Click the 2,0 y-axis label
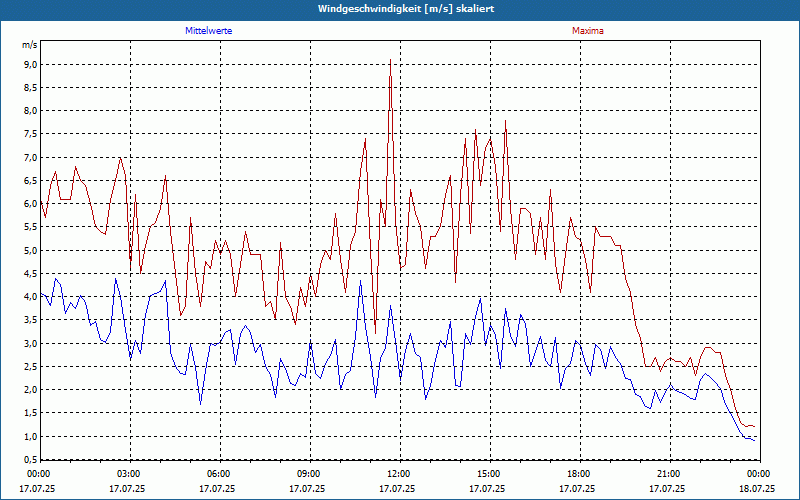800x500 pixels. point(31,390)
